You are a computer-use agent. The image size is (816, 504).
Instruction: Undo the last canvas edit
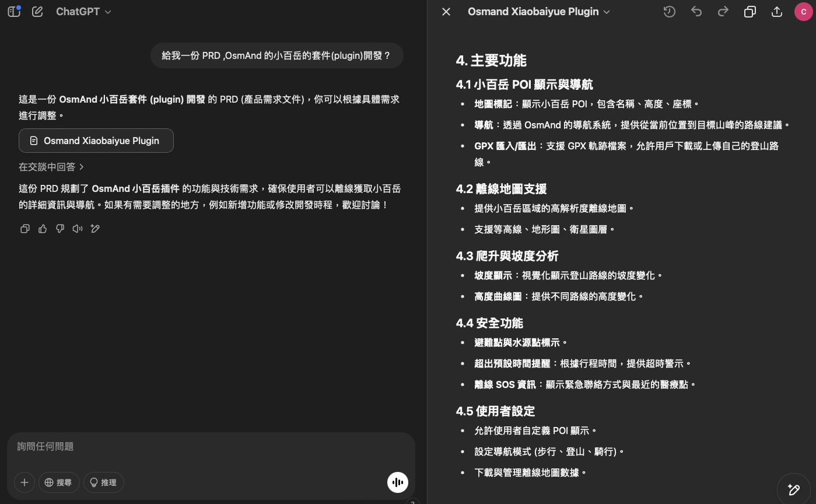(696, 12)
